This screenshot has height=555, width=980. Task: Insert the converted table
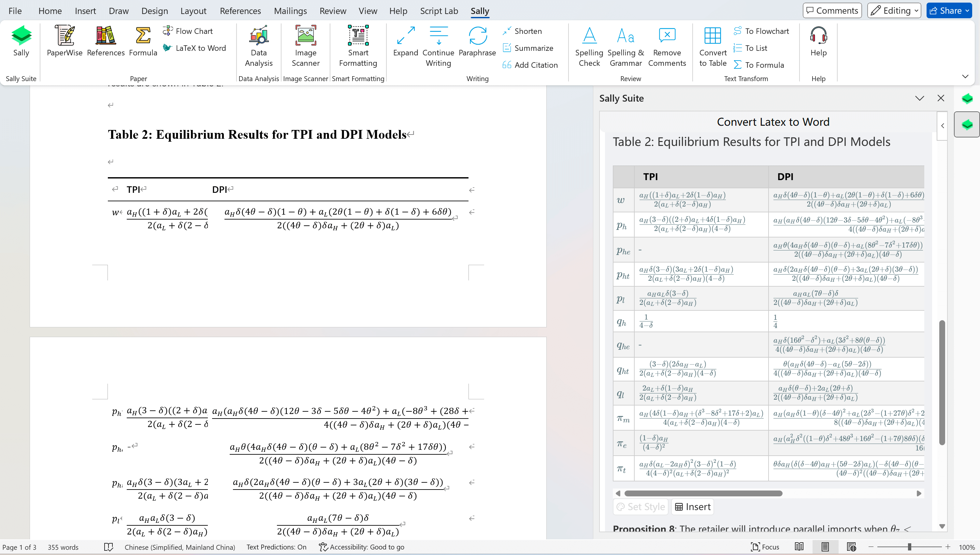click(x=693, y=506)
